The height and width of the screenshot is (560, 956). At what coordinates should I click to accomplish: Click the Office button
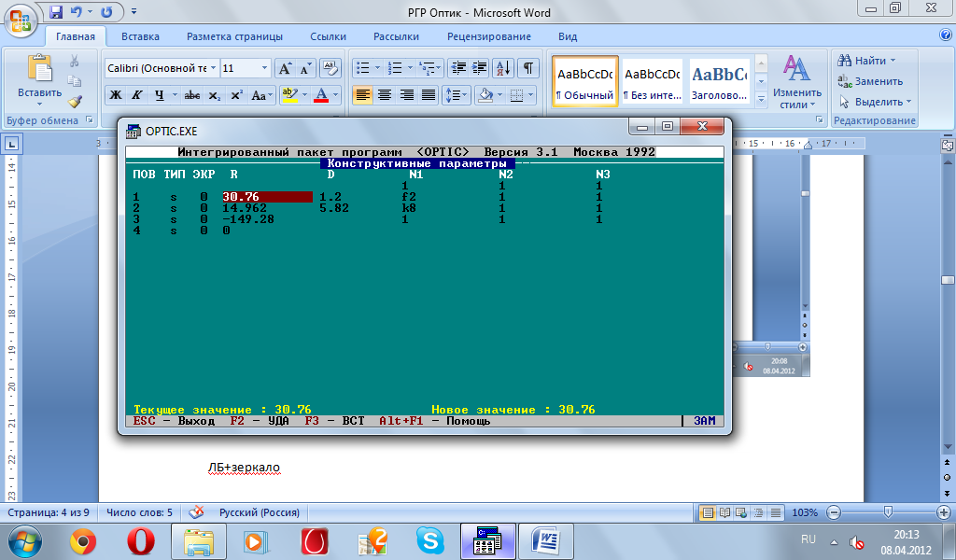(21, 21)
